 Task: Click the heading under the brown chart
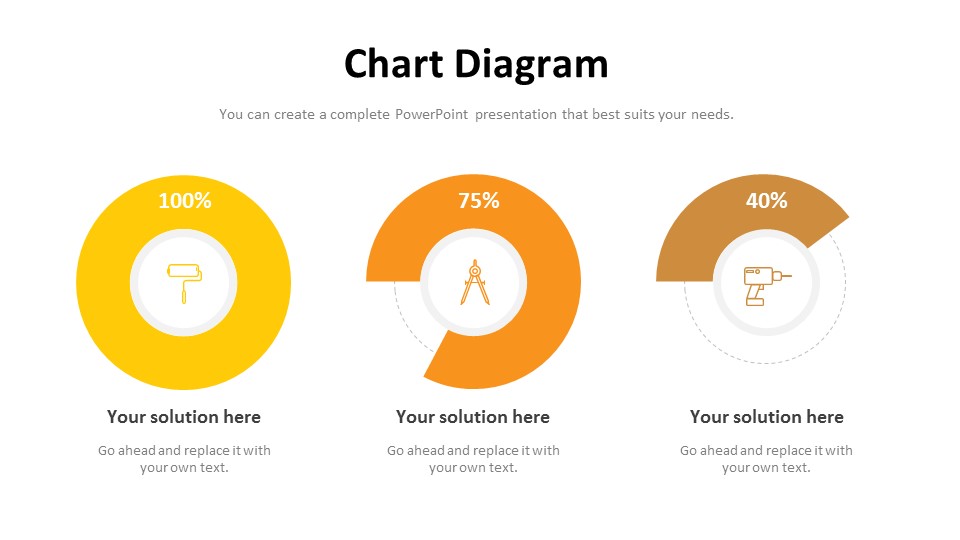click(x=767, y=417)
